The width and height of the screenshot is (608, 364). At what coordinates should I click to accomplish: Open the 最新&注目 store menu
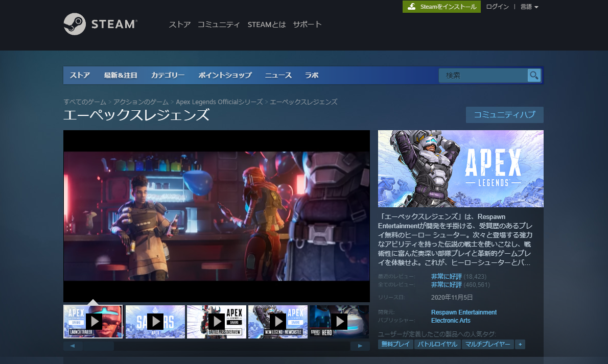[121, 75]
